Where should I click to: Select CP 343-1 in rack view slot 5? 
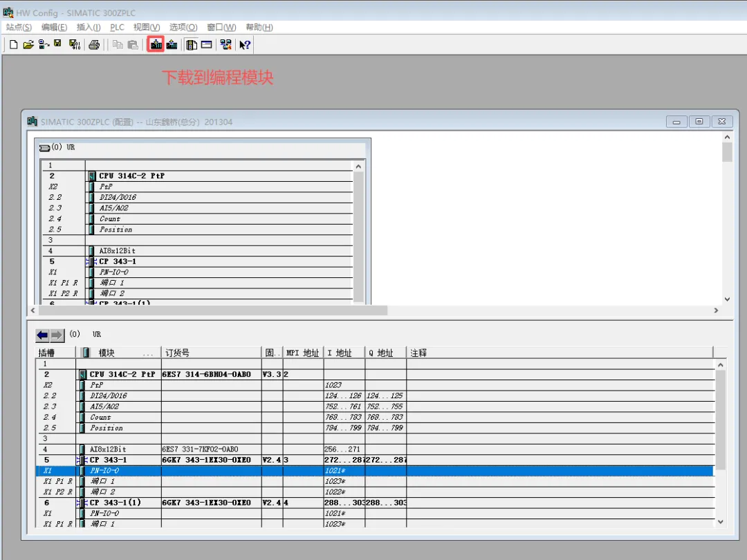click(197, 261)
